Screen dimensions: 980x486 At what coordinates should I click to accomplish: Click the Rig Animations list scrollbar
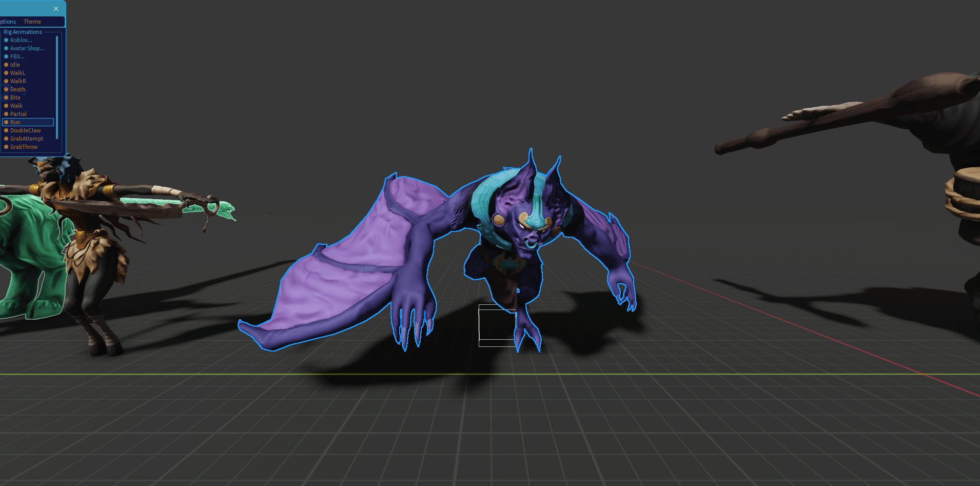point(57,87)
